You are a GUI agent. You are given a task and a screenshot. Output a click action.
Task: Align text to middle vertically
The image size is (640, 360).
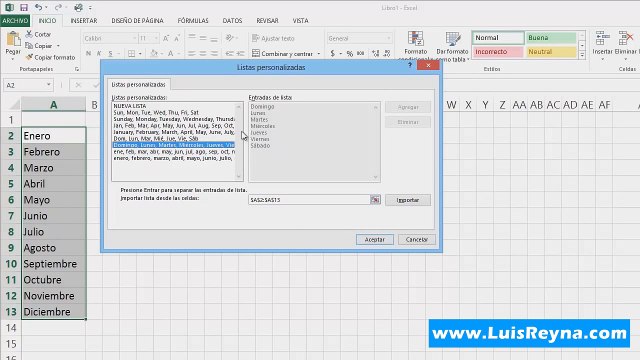point(203,38)
